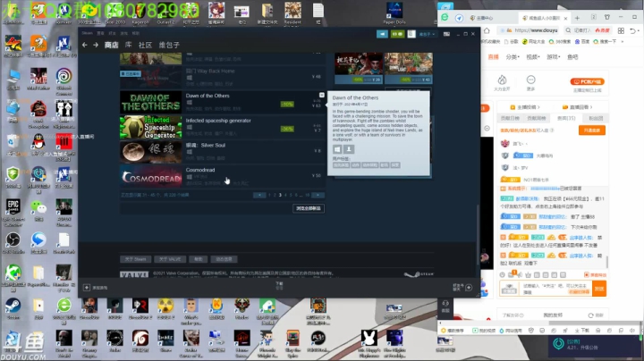Viewport: 644px width, 361px height.
Task: Open the 商店 (Store) tab in Steam
Action: pos(111,45)
